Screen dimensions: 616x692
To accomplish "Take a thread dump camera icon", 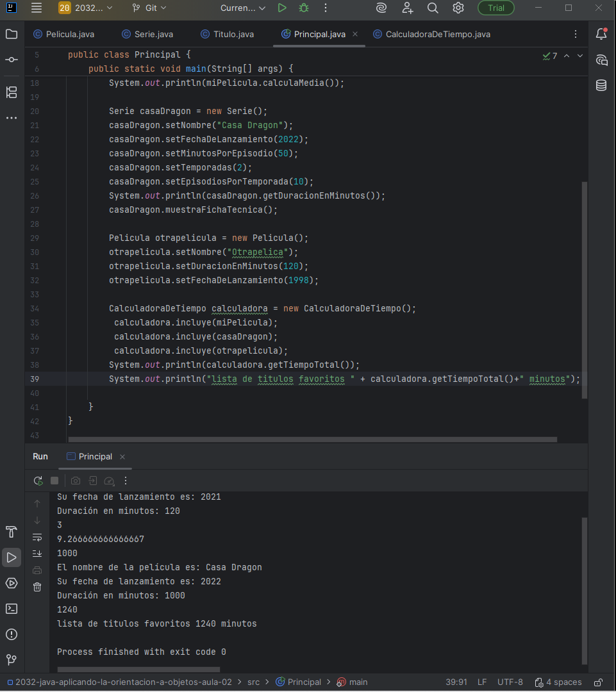I will [76, 481].
